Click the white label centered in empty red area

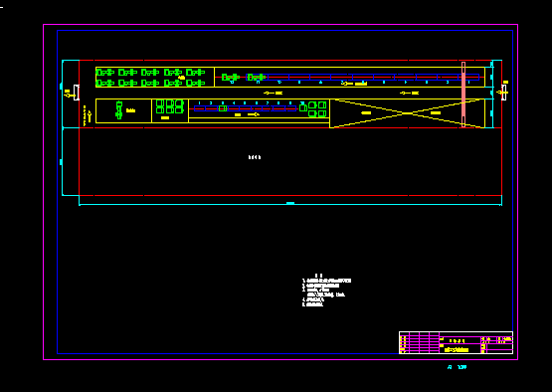(x=255, y=157)
